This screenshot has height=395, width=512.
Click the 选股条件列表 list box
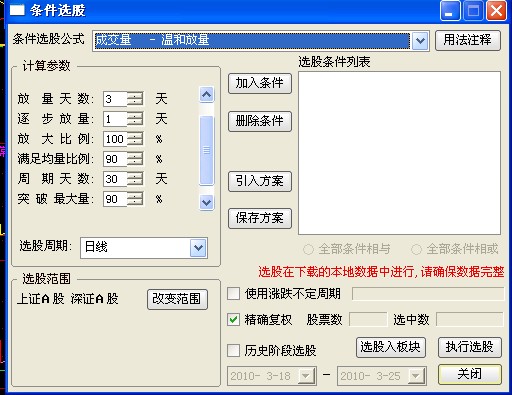(399, 153)
